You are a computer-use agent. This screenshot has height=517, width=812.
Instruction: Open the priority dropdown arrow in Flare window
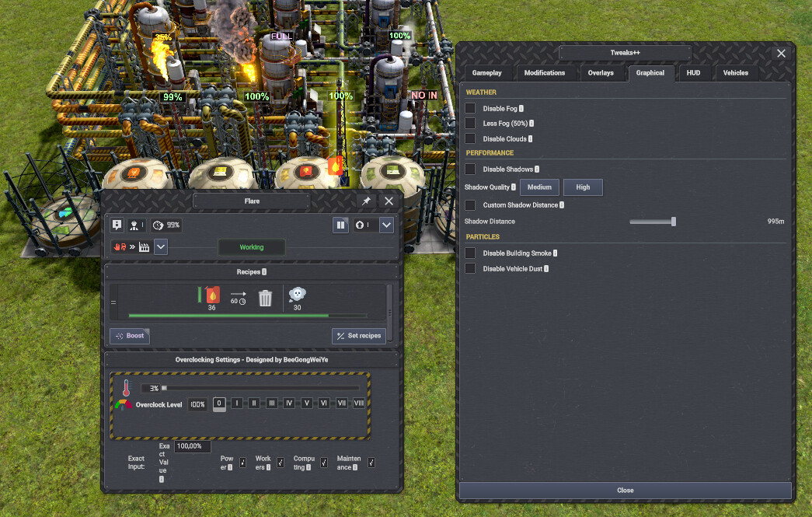click(x=386, y=225)
